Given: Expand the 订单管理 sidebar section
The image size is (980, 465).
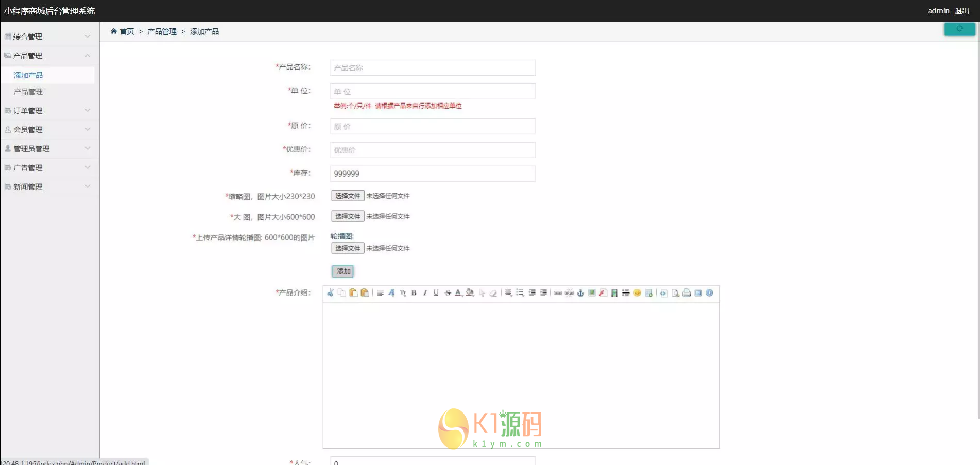Looking at the screenshot, I should tap(49, 111).
